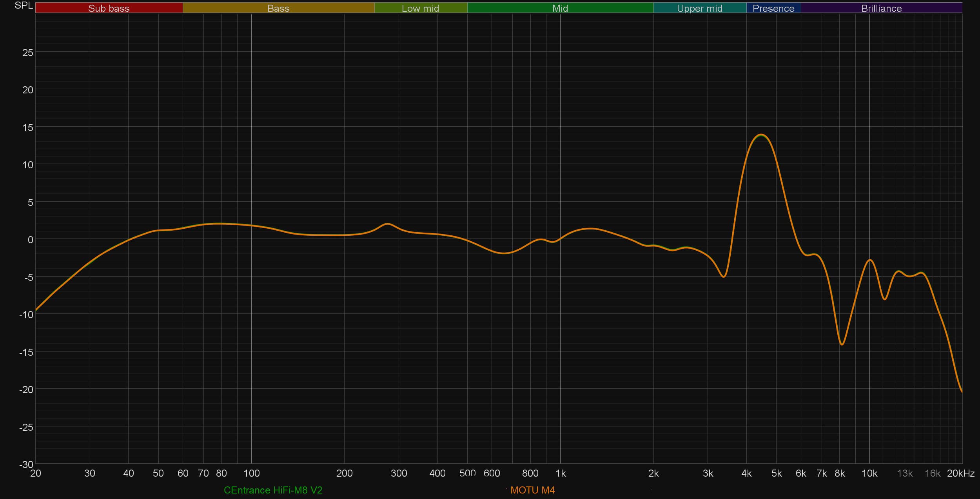980x499 pixels.
Task: Select the Mid band header
Action: [x=560, y=8]
